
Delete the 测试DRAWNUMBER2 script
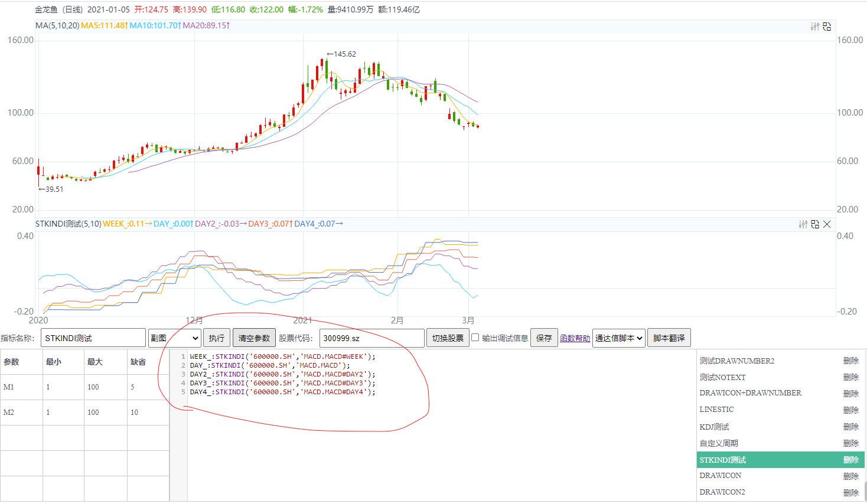coord(851,361)
